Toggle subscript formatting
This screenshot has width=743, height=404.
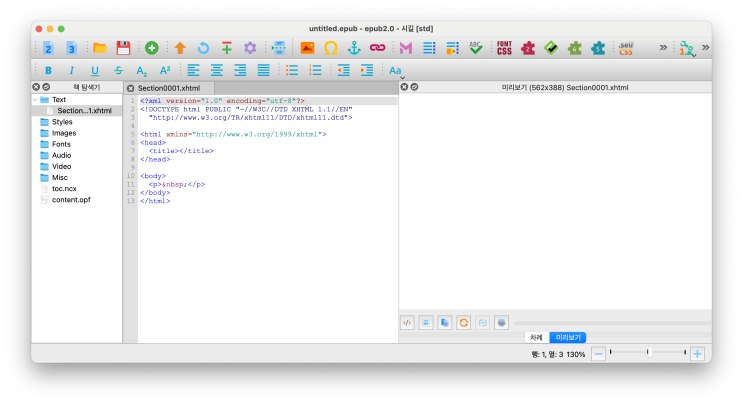142,71
